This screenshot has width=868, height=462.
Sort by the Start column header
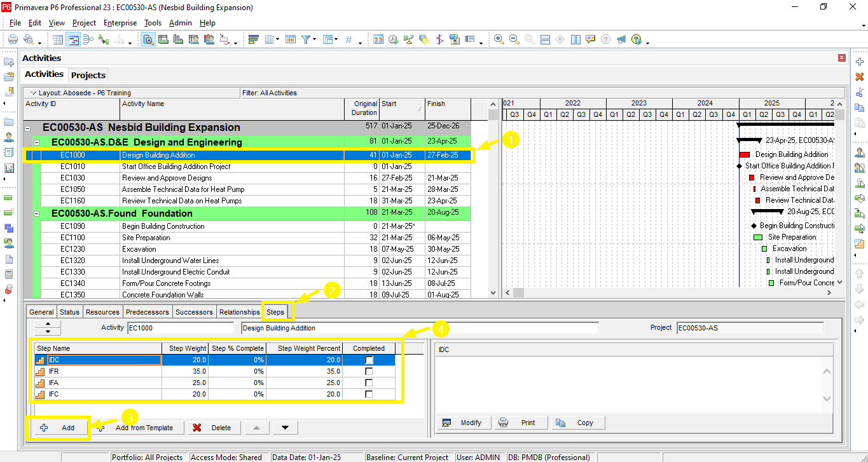pyautogui.click(x=402, y=108)
